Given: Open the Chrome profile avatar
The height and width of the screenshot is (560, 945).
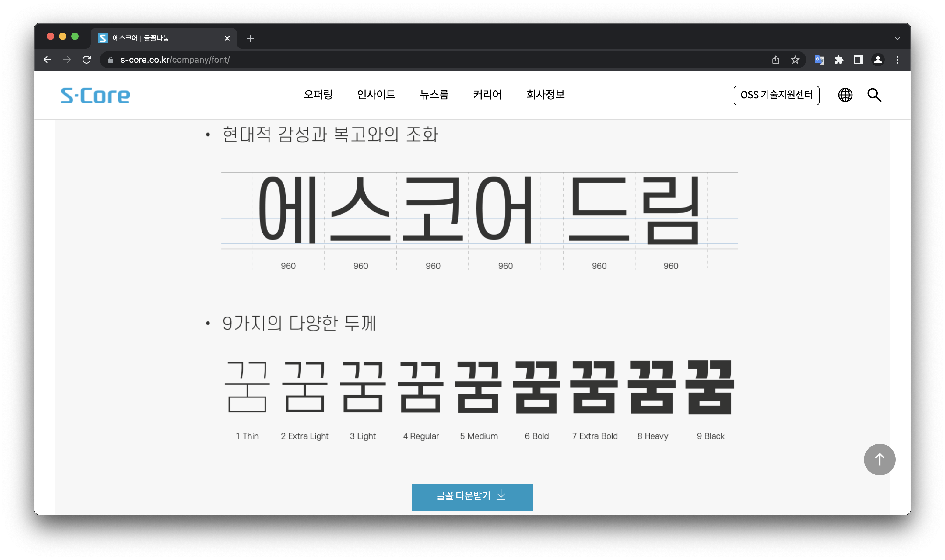Looking at the screenshot, I should (x=878, y=60).
